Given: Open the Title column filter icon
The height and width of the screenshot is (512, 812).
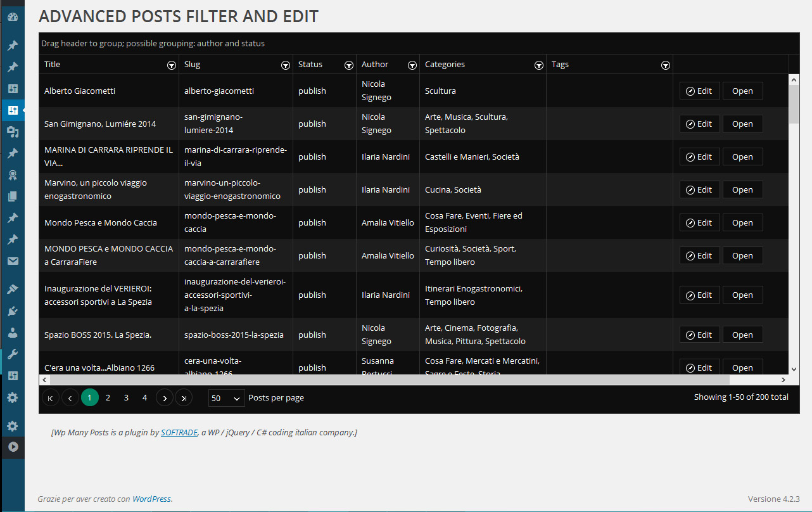Looking at the screenshot, I should point(171,65).
